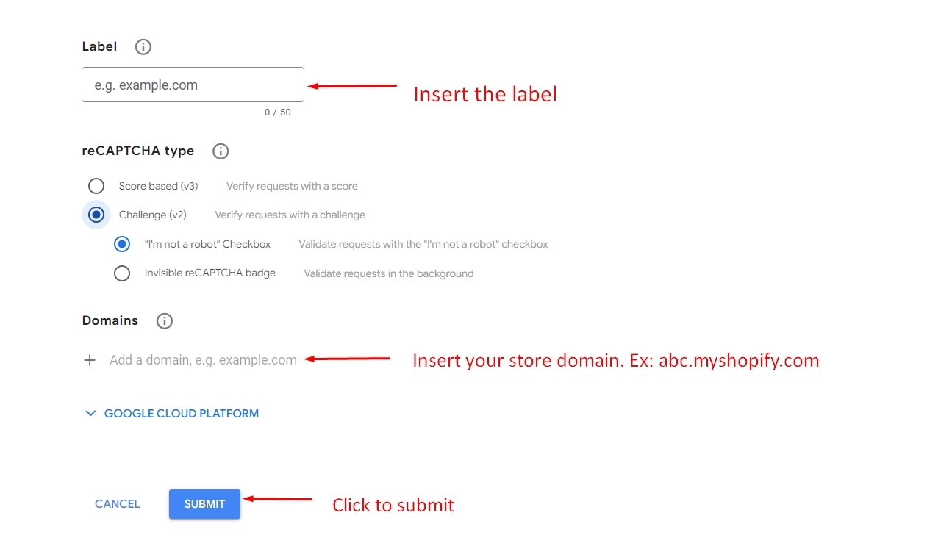Viewport: 927px width, 560px height.
Task: Click the Add a domain input field
Action: (x=203, y=360)
